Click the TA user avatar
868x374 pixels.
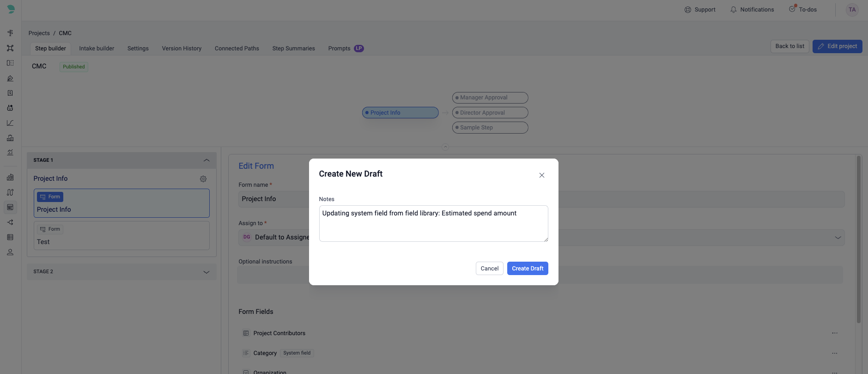[852, 10]
